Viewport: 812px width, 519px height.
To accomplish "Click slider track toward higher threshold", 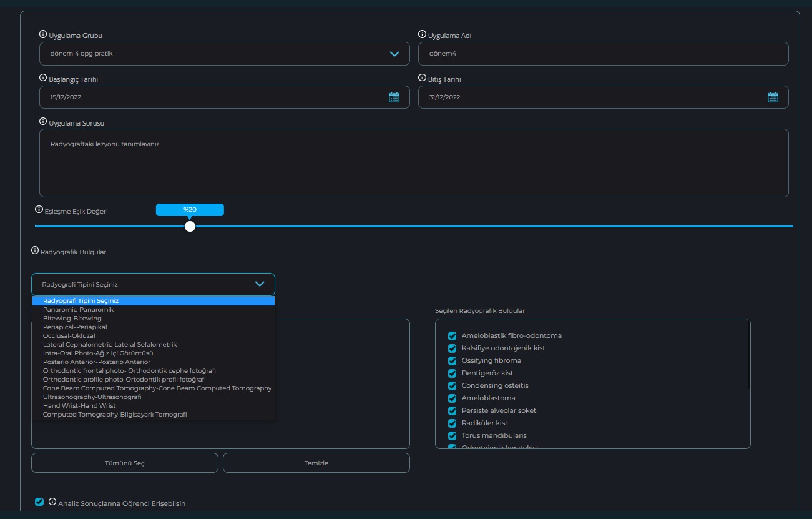I will click(x=493, y=226).
